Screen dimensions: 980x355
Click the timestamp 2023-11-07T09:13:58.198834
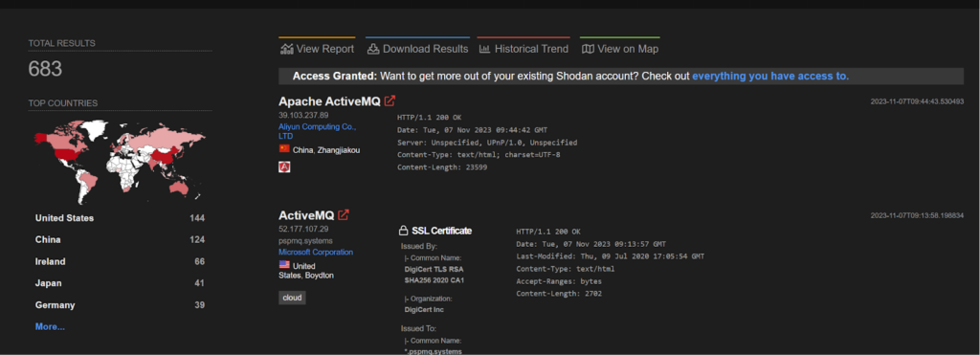click(917, 215)
